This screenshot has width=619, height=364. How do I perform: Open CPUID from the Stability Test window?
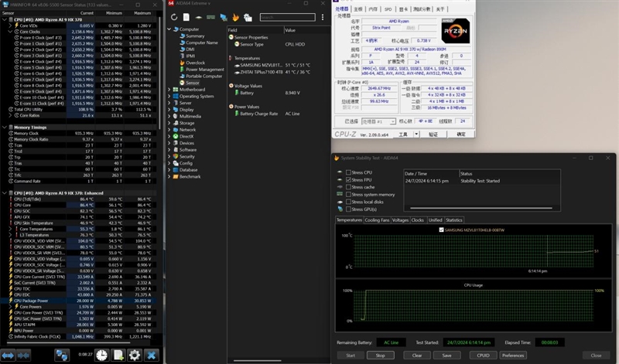pyautogui.click(x=483, y=355)
